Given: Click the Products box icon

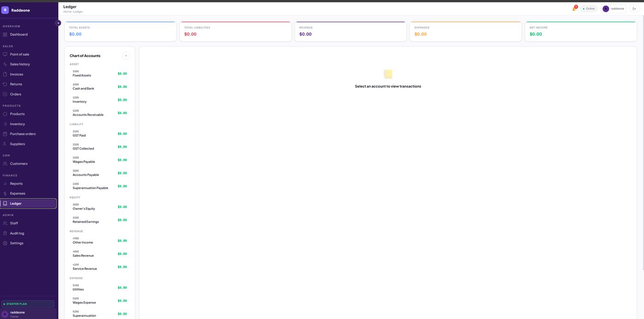Looking at the screenshot, I should click(x=5, y=114).
